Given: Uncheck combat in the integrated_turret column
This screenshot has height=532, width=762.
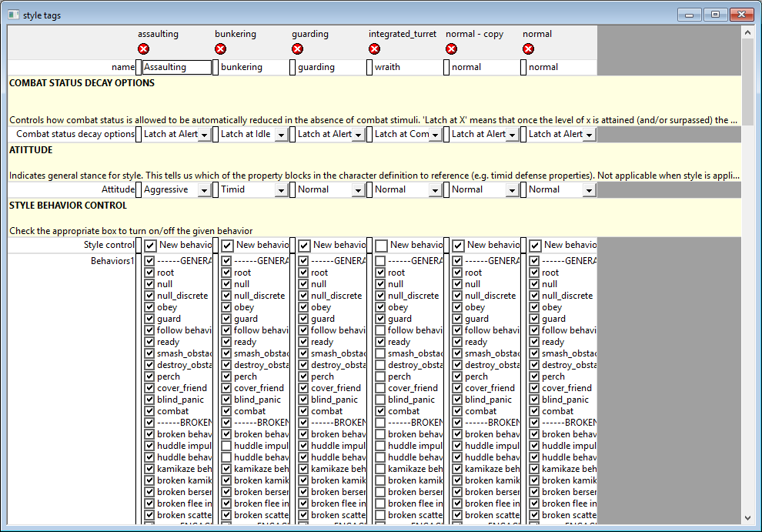Looking at the screenshot, I should pos(380,411).
